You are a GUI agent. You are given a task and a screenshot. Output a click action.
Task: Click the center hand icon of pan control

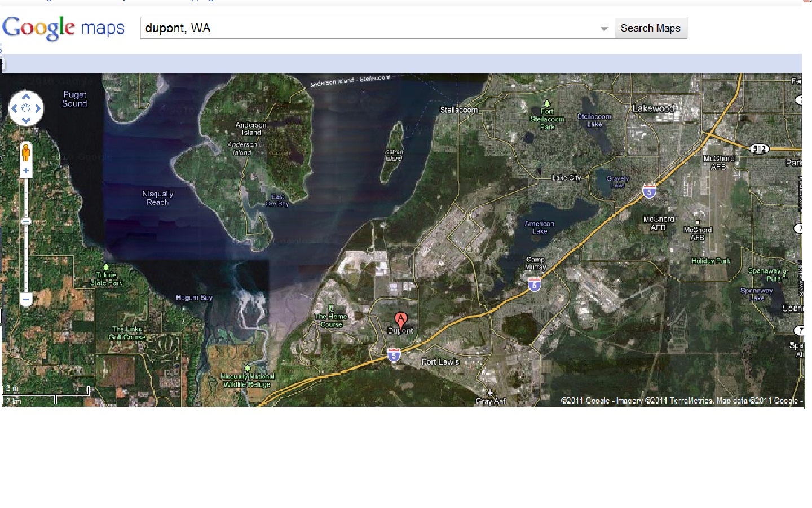click(x=26, y=108)
